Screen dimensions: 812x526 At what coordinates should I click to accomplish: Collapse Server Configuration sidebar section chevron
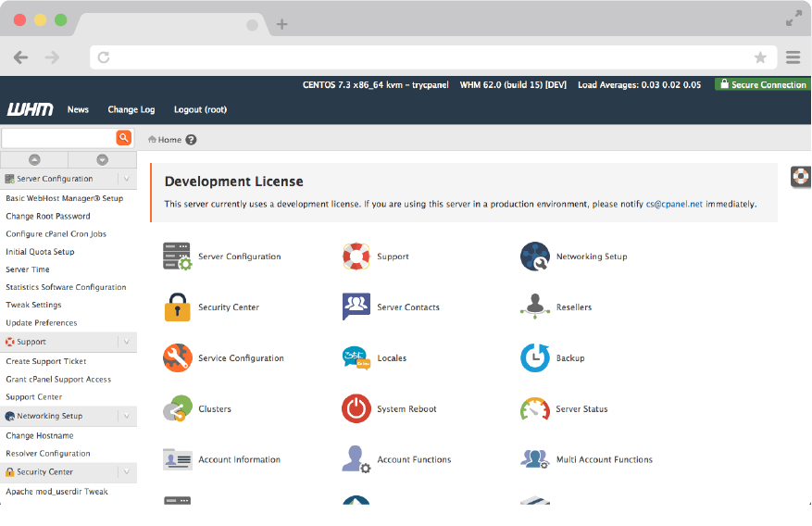(x=127, y=179)
